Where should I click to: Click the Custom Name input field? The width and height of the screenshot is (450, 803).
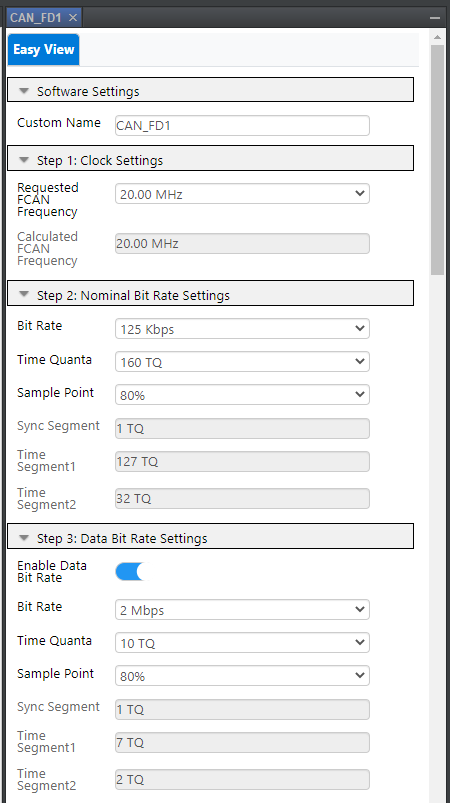coord(242,125)
